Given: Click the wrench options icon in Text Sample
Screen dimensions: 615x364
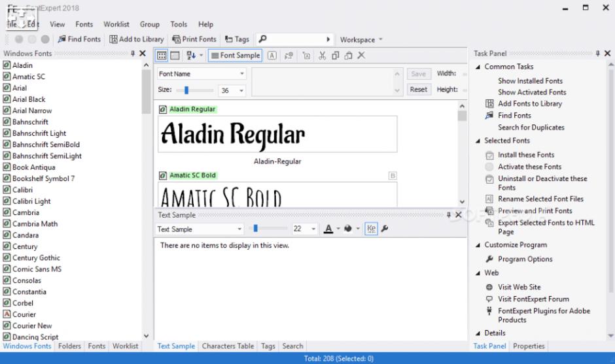Looking at the screenshot, I should coord(385,229).
